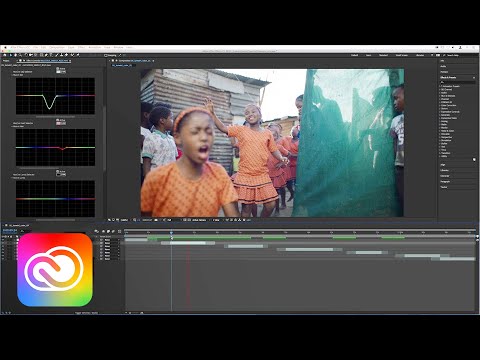Toggle Active checkbox for Hue vs Sat curve

pyautogui.click(x=57, y=68)
